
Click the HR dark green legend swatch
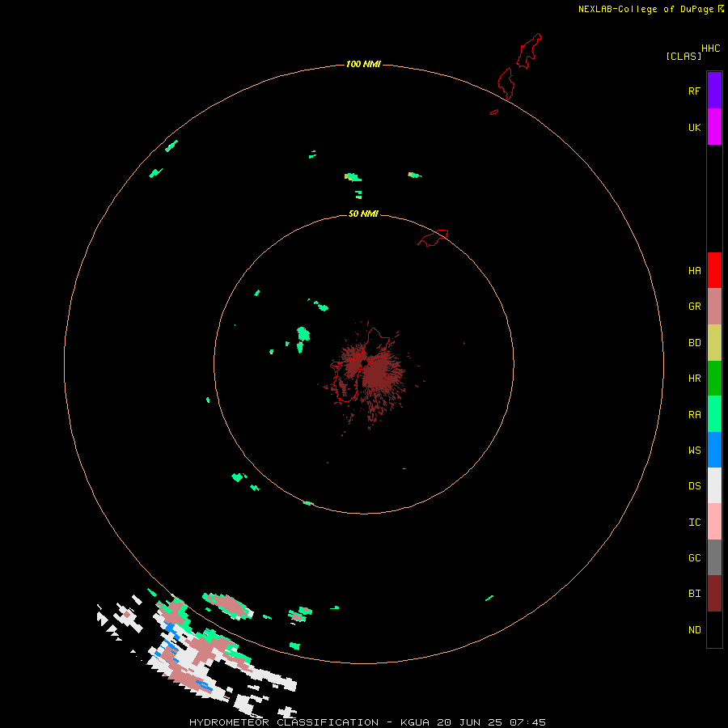coord(714,378)
